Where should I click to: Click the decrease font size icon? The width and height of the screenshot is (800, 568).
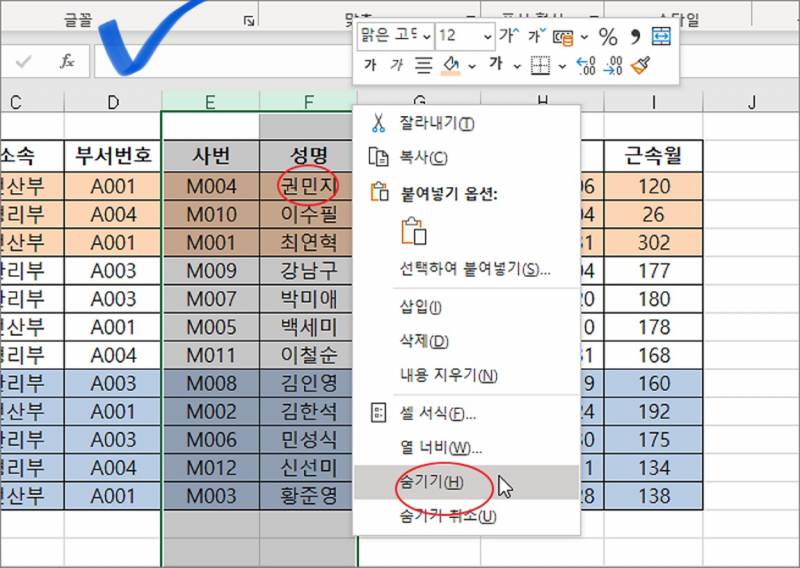coord(537,36)
